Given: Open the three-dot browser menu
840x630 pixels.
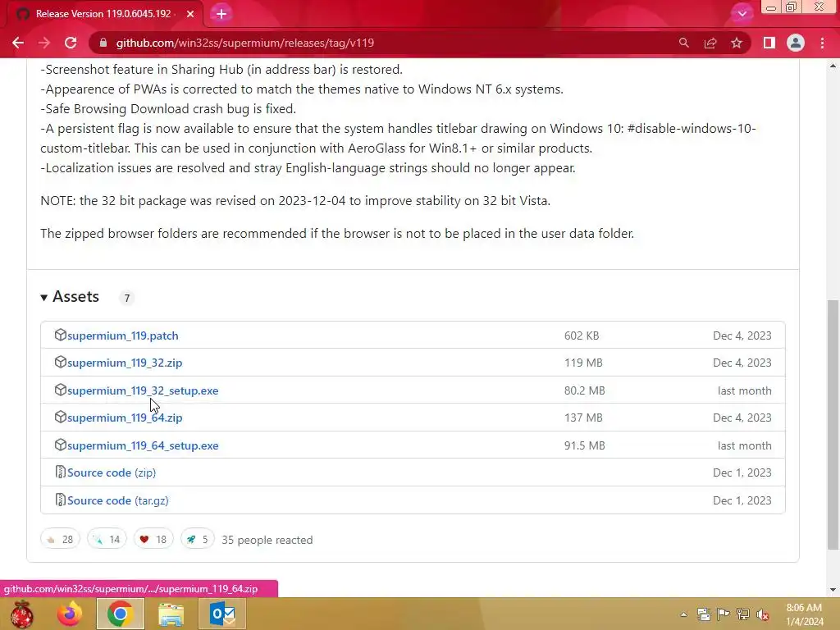Looking at the screenshot, I should [x=822, y=43].
